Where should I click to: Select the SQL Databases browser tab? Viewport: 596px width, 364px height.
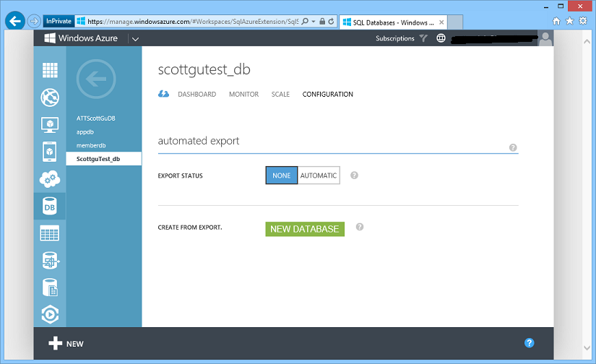coord(393,22)
